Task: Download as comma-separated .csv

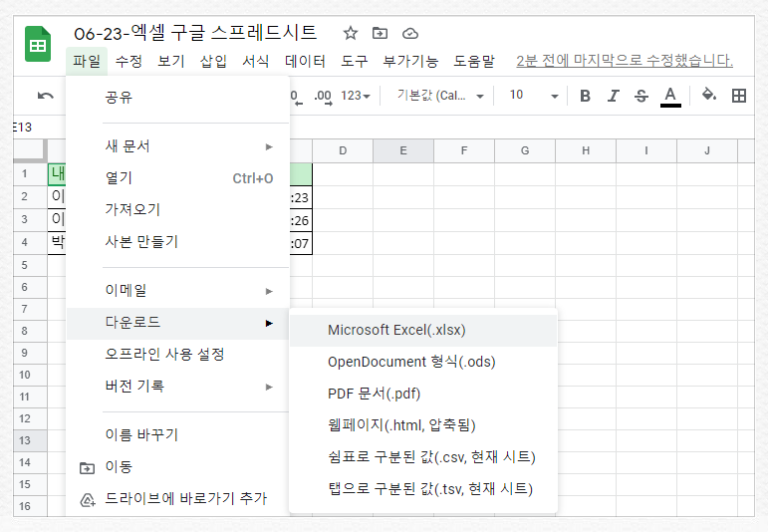Action: coord(423,457)
